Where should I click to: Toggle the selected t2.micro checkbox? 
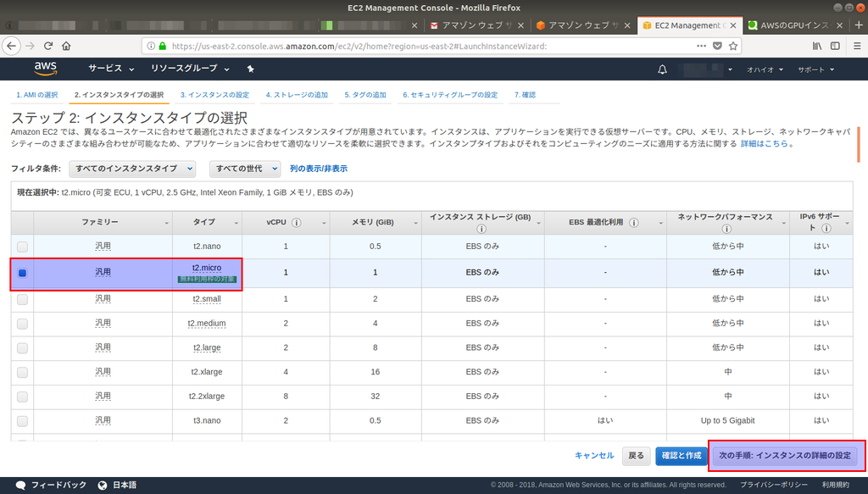click(x=22, y=273)
